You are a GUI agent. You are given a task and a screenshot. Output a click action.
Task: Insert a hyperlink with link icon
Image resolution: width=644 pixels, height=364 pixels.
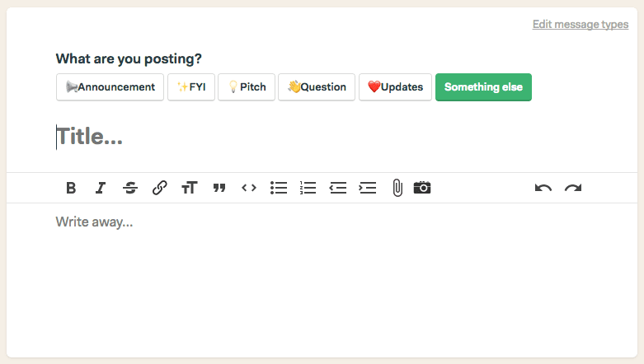coord(160,188)
